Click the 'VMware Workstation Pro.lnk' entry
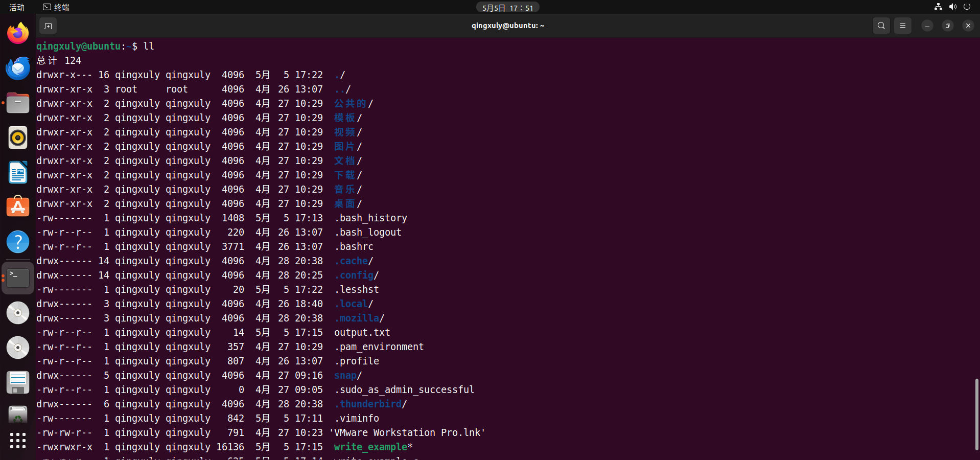 [407, 433]
